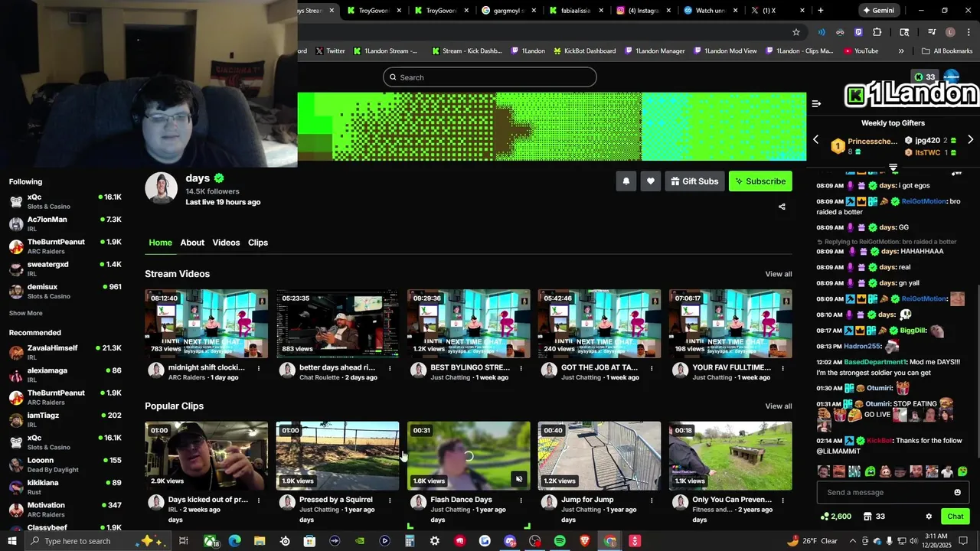The image size is (980, 551).
Task: Click the share icon below Subscribe
Action: pyautogui.click(x=782, y=207)
